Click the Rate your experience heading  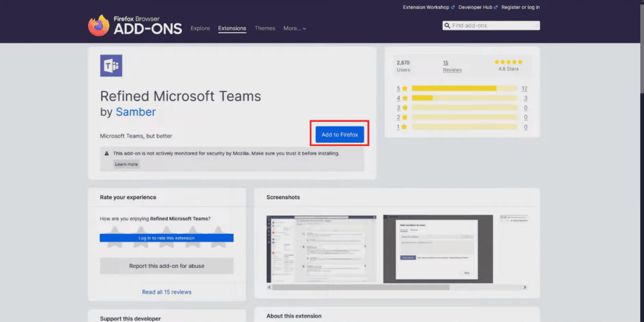click(x=128, y=197)
